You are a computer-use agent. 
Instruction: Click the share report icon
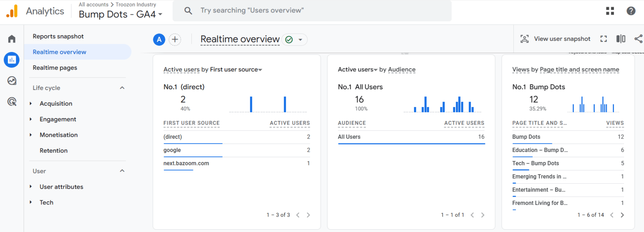(638, 39)
